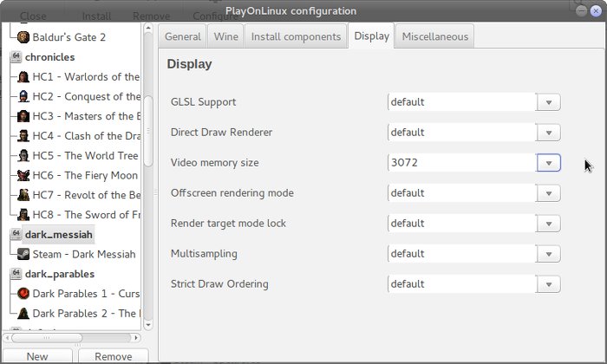Click HC3 - Masters of the entry

pyautogui.click(x=86, y=116)
